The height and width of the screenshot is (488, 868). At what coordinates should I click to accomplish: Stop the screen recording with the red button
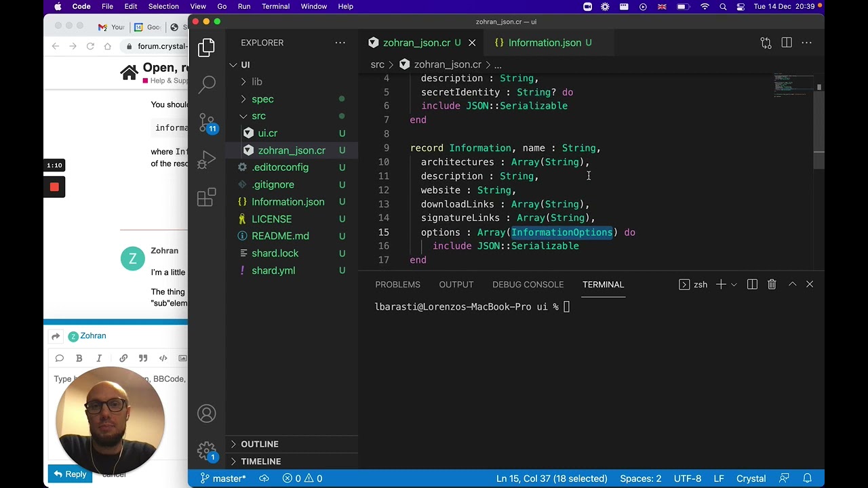click(x=54, y=187)
